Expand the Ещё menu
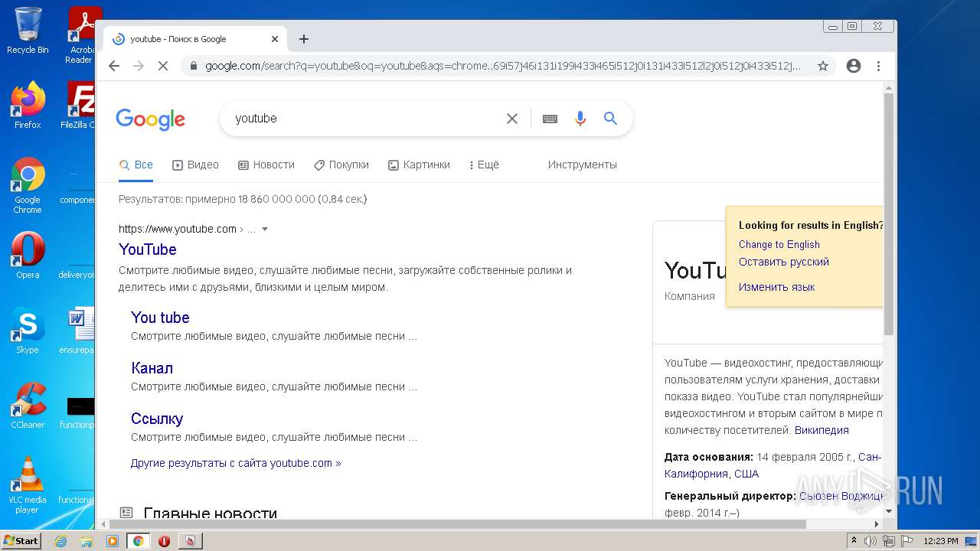The width and height of the screenshot is (980, 551). pos(484,165)
